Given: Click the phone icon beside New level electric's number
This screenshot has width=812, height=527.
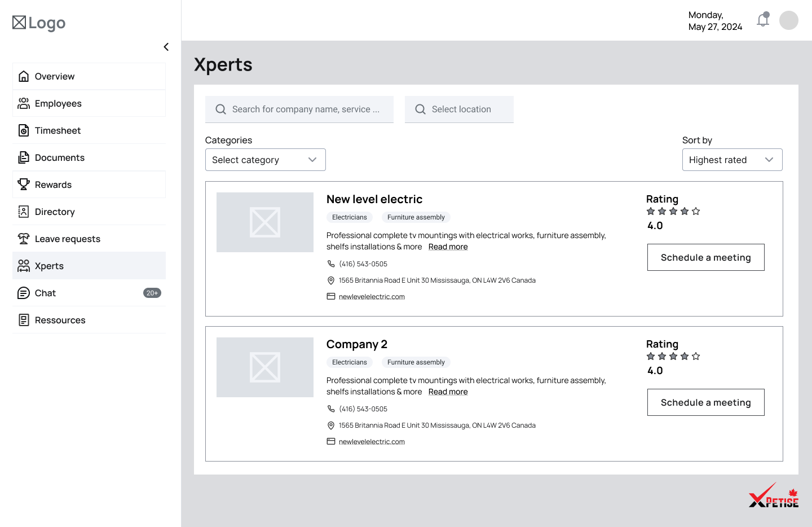Looking at the screenshot, I should point(331,263).
